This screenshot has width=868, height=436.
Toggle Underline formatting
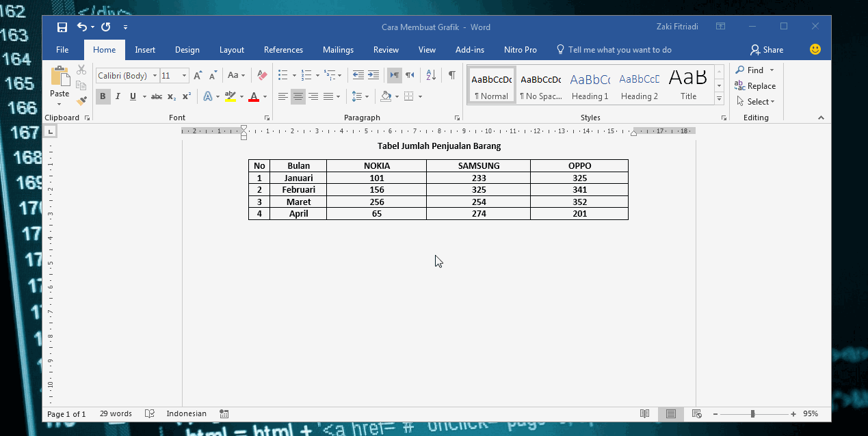click(133, 97)
